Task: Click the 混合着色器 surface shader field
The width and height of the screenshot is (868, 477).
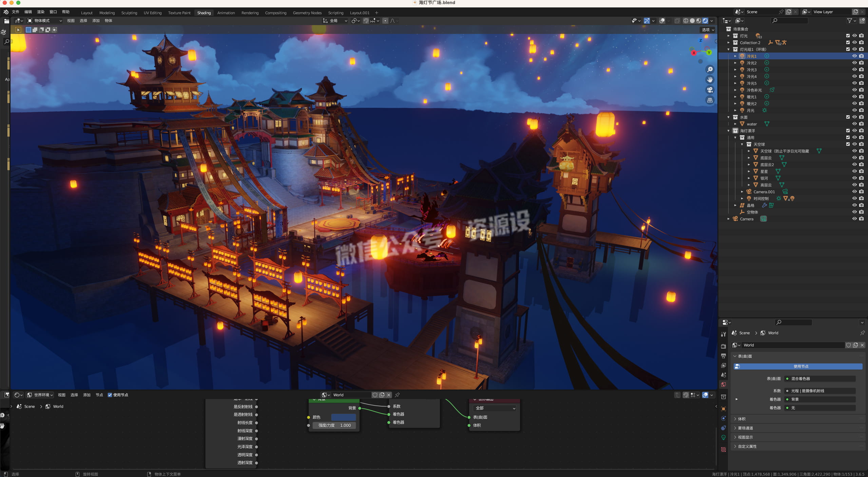Action: coord(820,379)
